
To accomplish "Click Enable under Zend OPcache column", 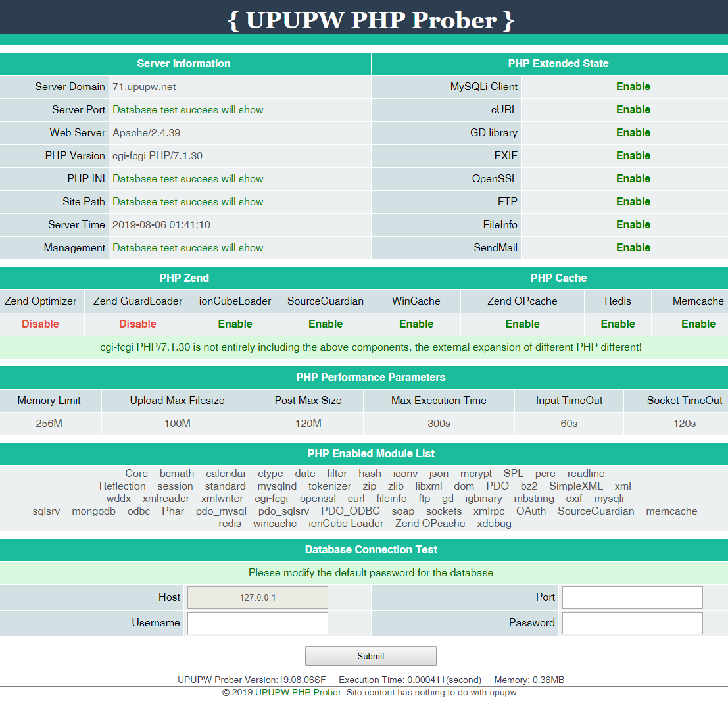I will tap(522, 324).
